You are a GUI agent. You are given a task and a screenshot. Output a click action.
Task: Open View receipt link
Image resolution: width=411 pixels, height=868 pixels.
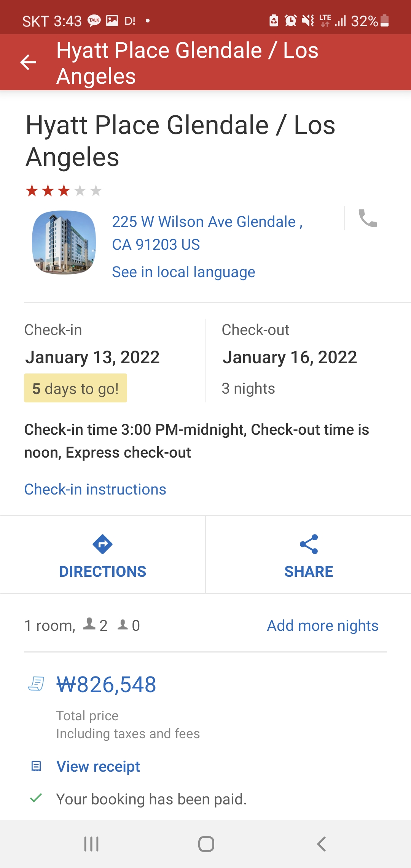coord(98,766)
